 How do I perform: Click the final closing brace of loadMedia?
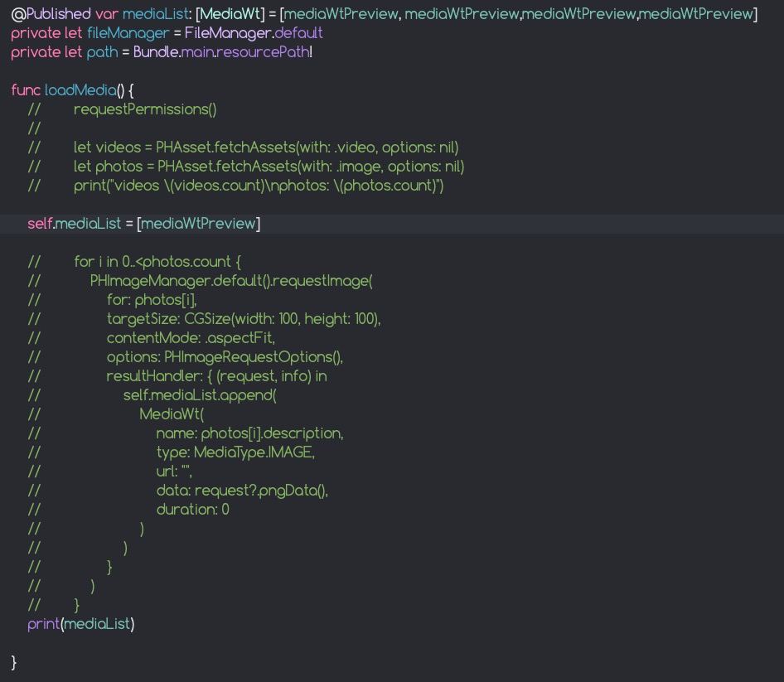tap(13, 662)
